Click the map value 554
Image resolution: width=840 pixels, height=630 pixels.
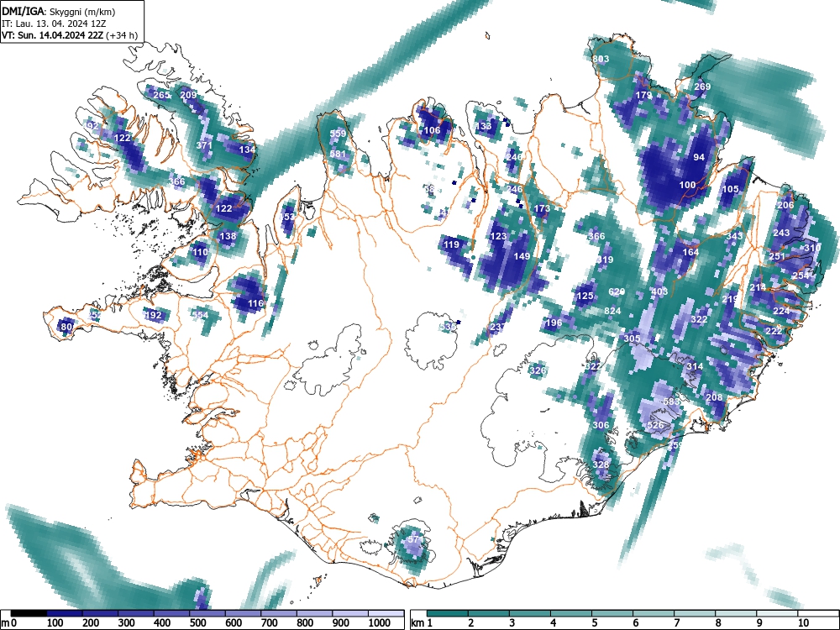201,315
